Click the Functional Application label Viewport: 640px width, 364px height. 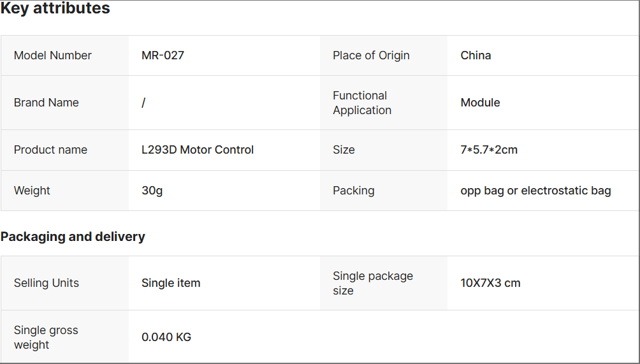[362, 103]
